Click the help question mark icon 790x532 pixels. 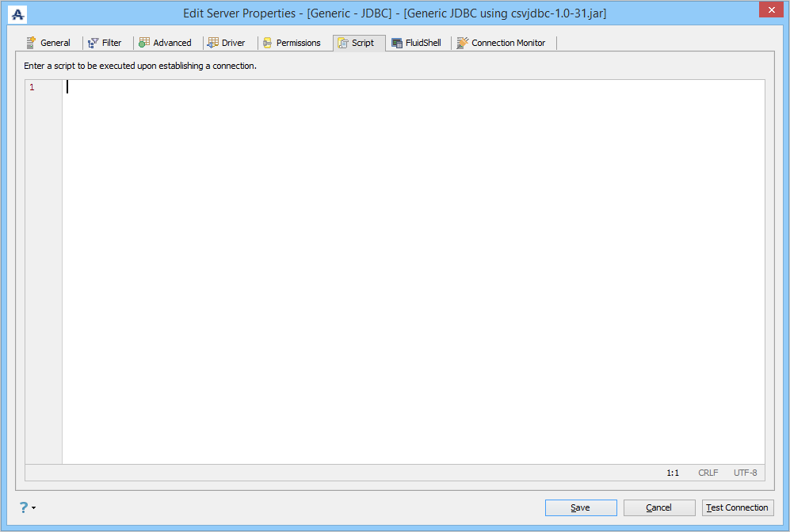pyautogui.click(x=24, y=507)
